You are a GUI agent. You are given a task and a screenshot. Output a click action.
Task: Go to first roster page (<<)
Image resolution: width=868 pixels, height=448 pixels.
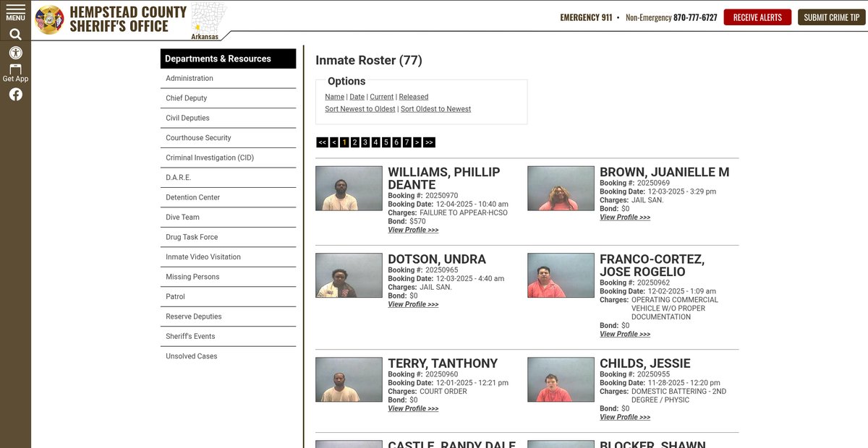[x=322, y=142]
